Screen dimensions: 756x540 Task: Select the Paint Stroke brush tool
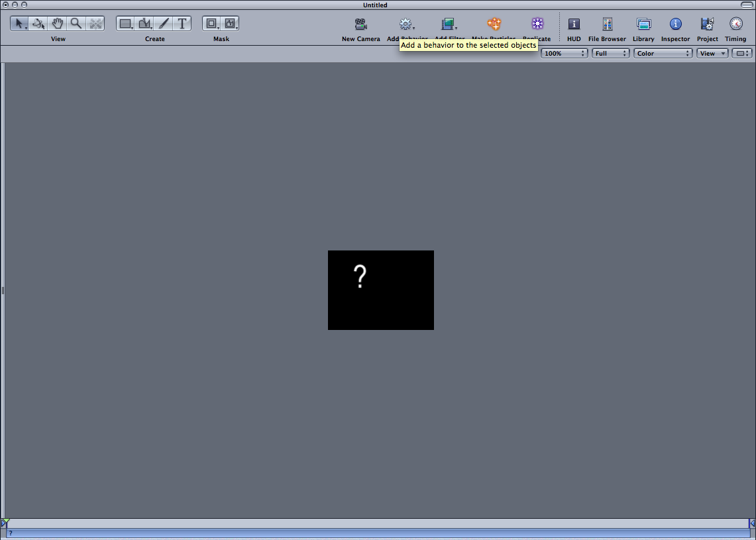coord(164,24)
